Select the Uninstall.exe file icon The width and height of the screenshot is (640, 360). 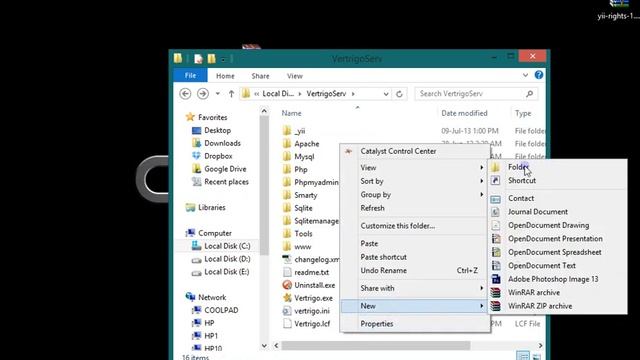tap(287, 285)
